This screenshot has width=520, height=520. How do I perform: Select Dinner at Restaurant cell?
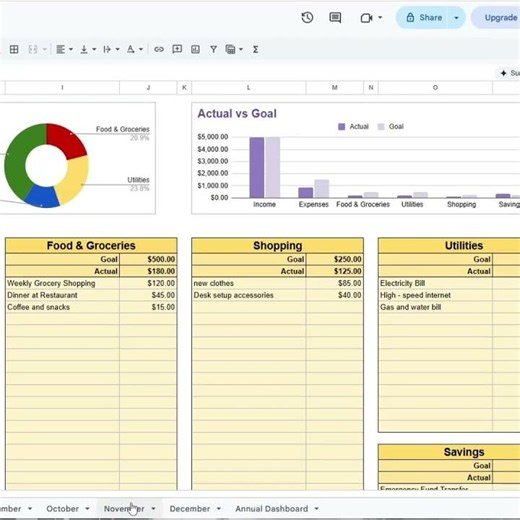tap(62, 295)
